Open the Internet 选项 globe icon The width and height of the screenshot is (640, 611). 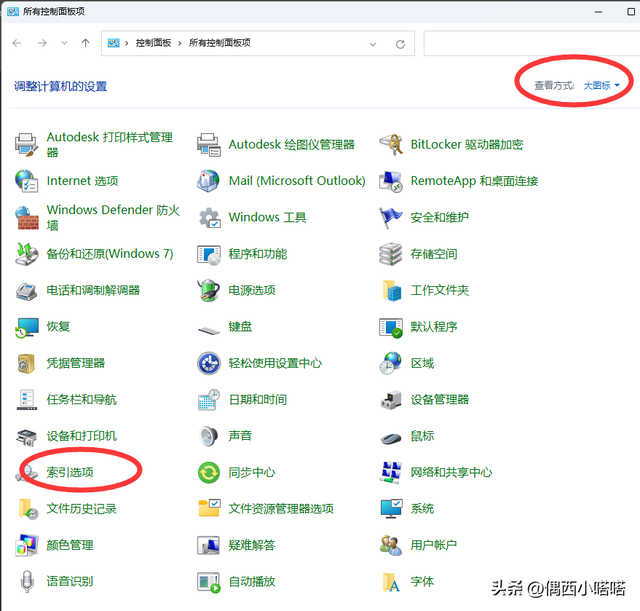[x=27, y=181]
